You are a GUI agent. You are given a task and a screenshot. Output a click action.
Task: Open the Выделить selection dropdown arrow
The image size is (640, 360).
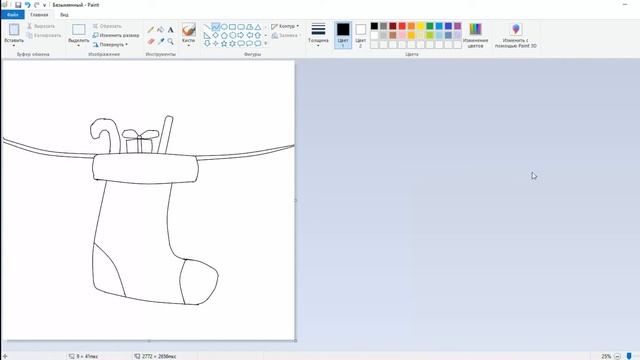[x=78, y=45]
